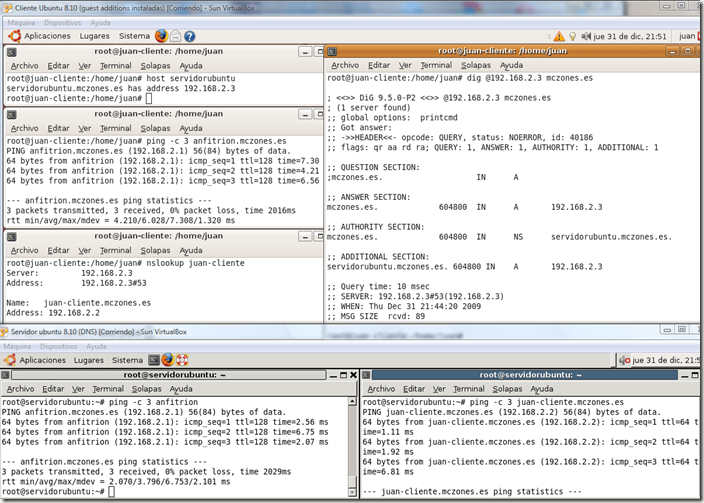Viewport: 704px width, 503px height.
Task: Open window menu icon of nslookup terminal
Action: click(x=12, y=237)
